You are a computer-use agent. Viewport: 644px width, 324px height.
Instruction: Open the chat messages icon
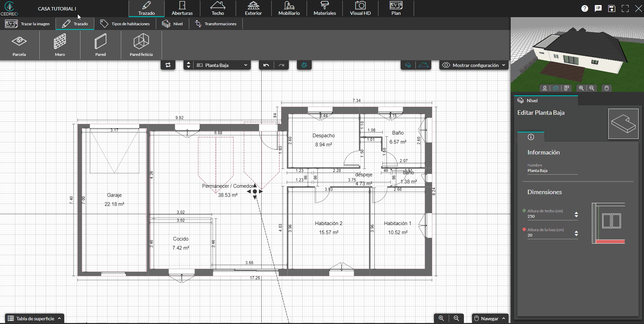[x=598, y=8]
